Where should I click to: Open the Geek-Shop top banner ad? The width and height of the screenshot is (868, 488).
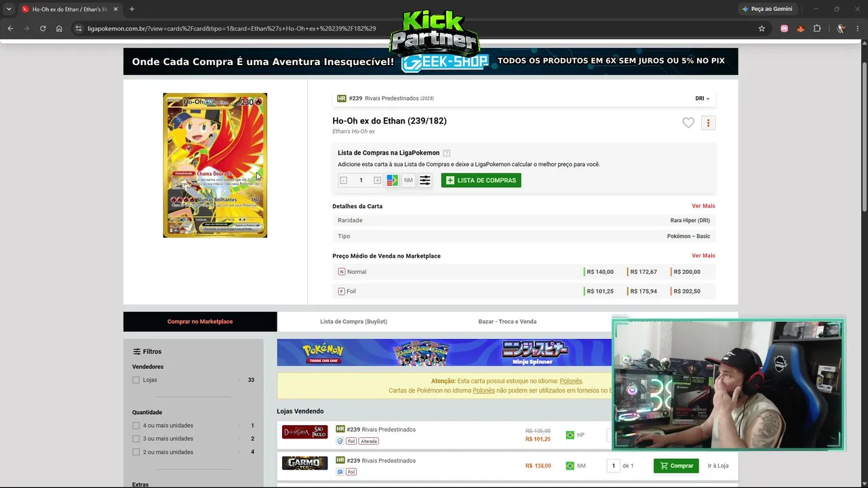pyautogui.click(x=431, y=61)
